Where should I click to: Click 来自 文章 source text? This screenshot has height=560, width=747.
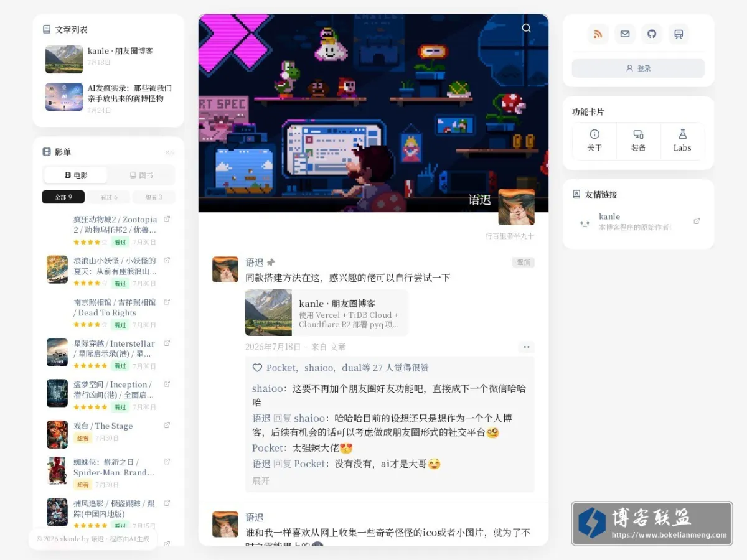pyautogui.click(x=329, y=347)
